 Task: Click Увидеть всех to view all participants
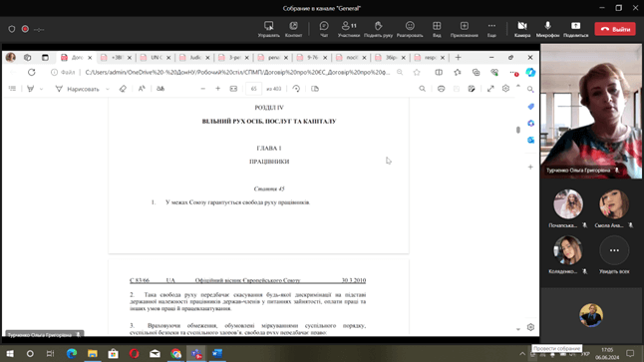(x=614, y=254)
